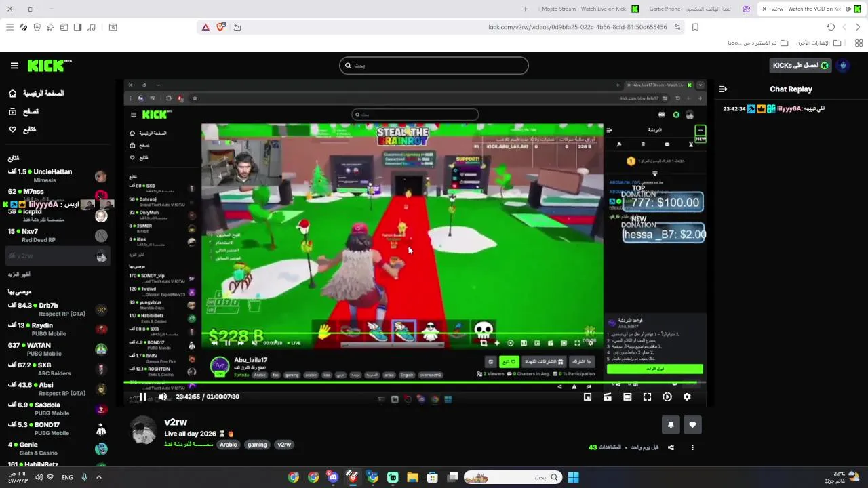This screenshot has height=488, width=868.
Task: Show hidden system tray icons
Action: (98, 477)
